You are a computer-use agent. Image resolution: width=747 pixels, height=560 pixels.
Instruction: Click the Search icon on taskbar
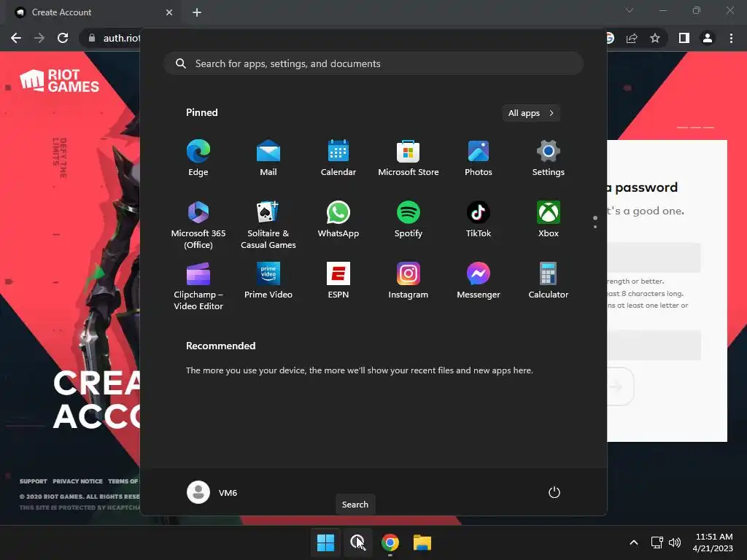point(357,542)
